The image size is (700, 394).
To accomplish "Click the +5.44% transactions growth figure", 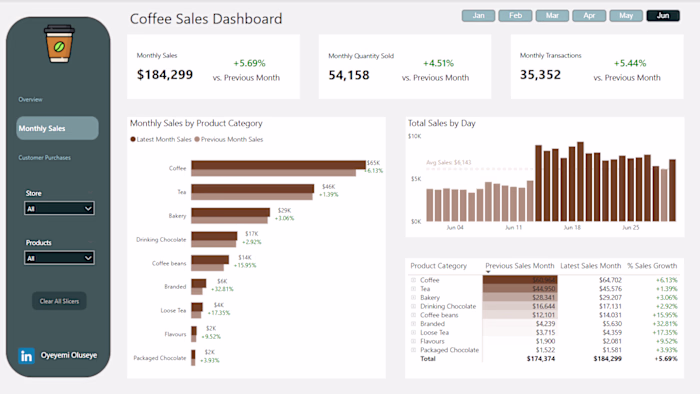I will point(630,63).
